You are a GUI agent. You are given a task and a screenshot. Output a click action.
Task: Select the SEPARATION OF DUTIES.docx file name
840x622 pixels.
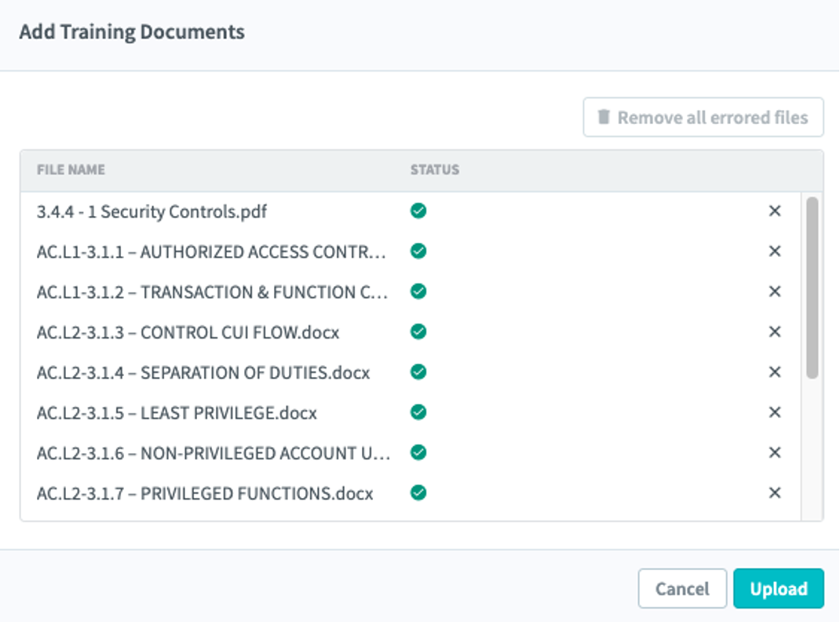tap(203, 372)
